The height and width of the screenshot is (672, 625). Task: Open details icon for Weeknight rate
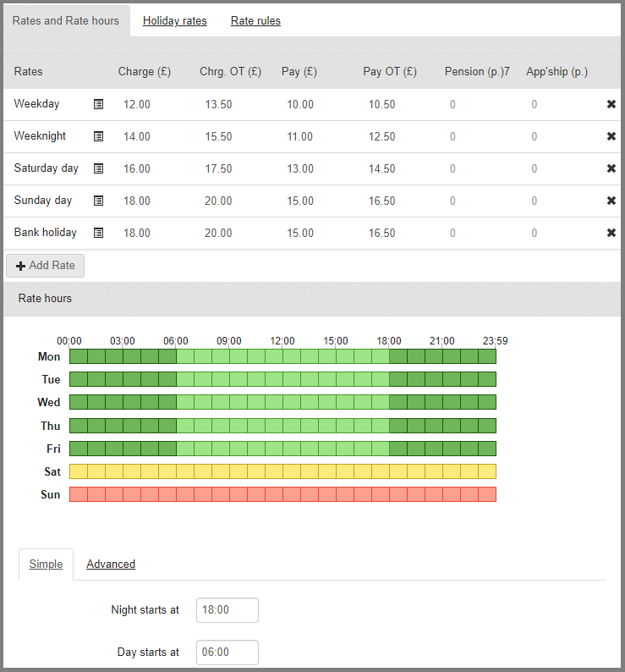tap(98, 136)
